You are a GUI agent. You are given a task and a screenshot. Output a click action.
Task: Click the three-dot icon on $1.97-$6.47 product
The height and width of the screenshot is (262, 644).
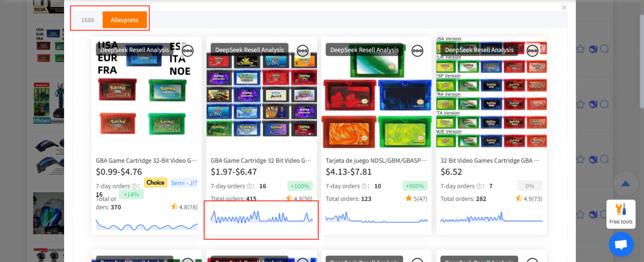pyautogui.click(x=303, y=51)
